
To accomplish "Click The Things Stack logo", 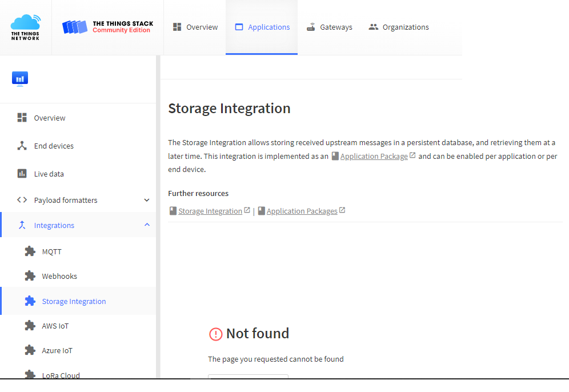I will pos(107,27).
